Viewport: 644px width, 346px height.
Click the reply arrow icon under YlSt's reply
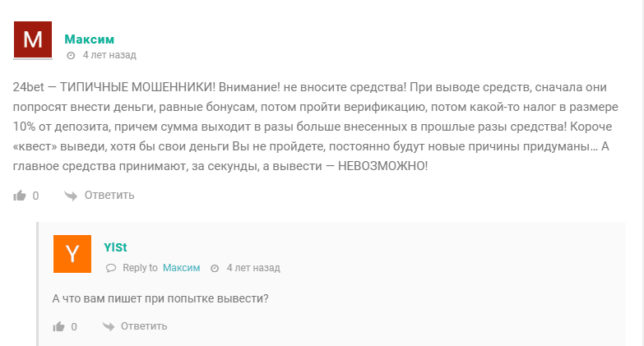pyautogui.click(x=109, y=326)
